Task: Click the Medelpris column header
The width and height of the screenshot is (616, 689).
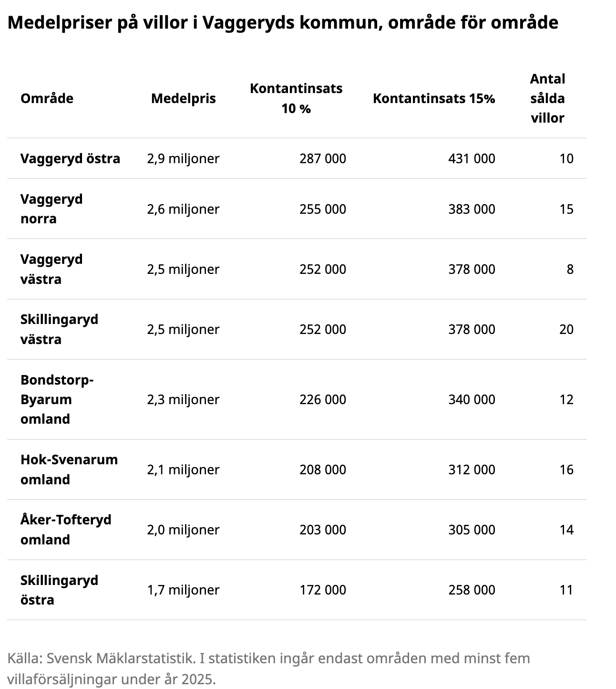Action: click(183, 99)
